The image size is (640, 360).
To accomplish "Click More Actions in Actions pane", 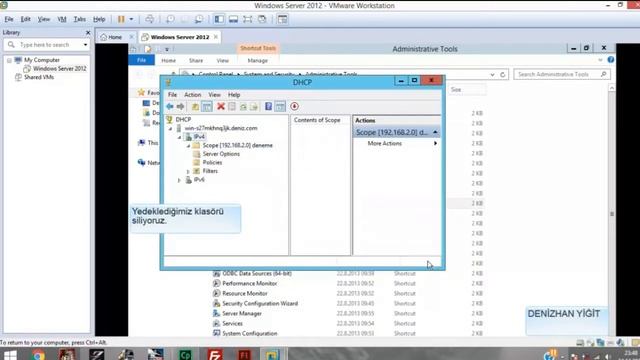I will 384,144.
